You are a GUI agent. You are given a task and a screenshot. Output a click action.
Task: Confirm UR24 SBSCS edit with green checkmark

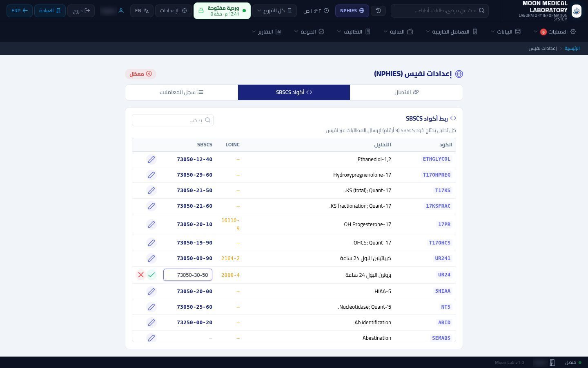(151, 275)
